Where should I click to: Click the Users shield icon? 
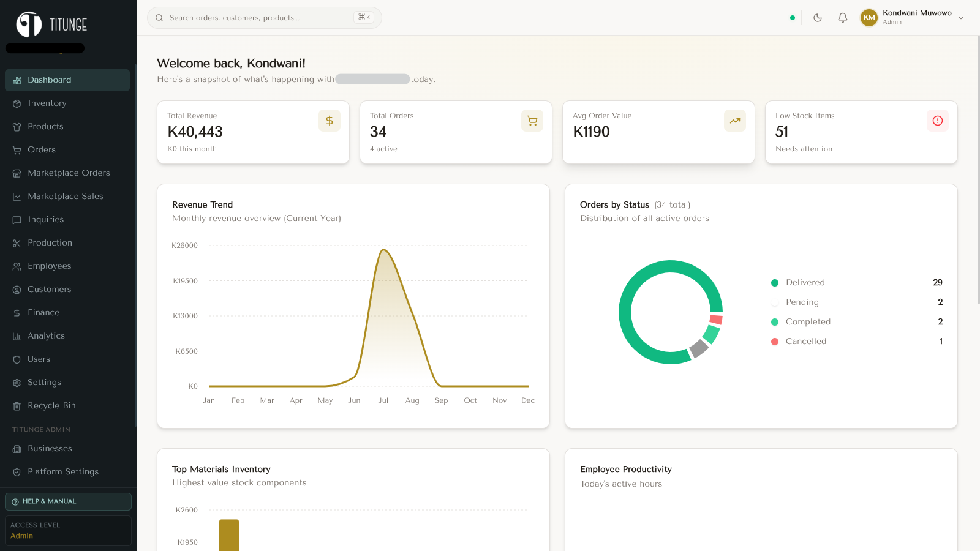(17, 359)
